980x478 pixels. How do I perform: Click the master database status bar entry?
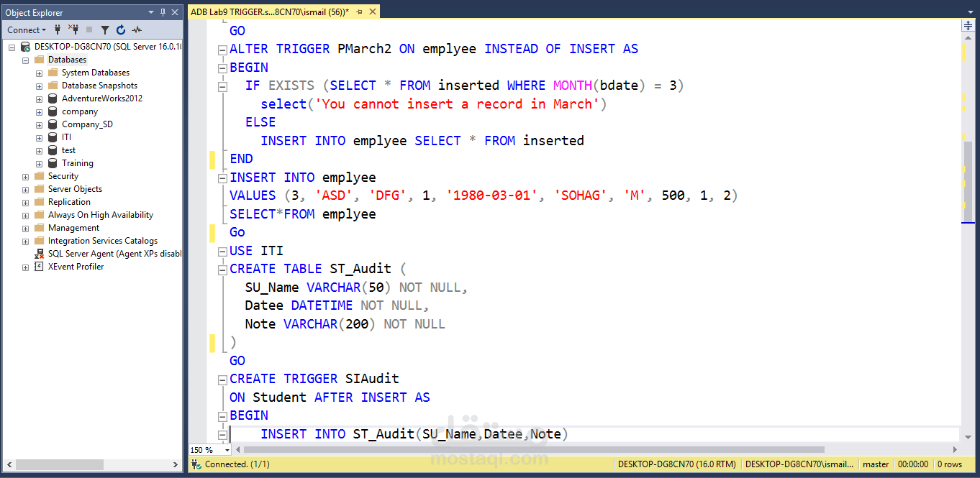pos(876,464)
